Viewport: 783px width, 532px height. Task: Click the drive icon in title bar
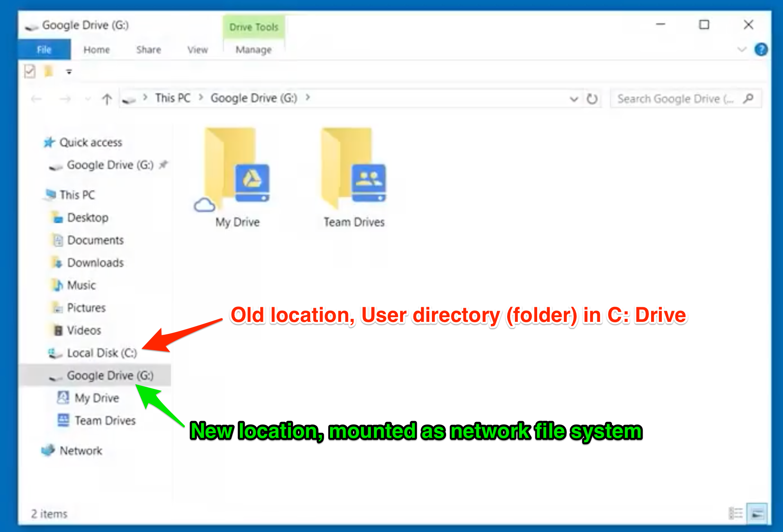click(31, 27)
